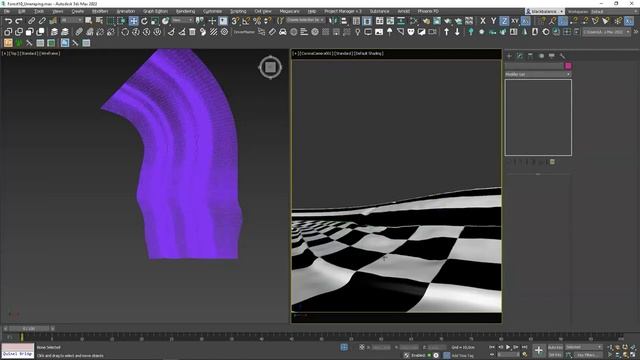Viewport: 640px width, 360px height.
Task: Click the Undo arrow icon
Action: point(8,21)
